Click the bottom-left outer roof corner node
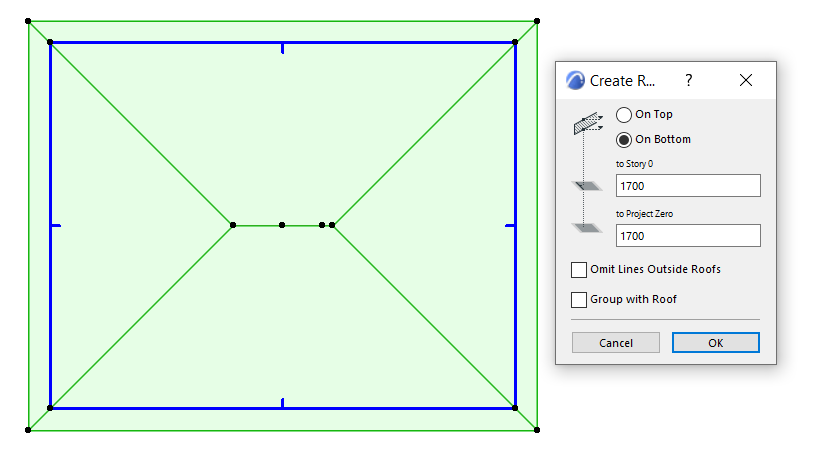Viewport: 835px width, 467px height. 28,430
